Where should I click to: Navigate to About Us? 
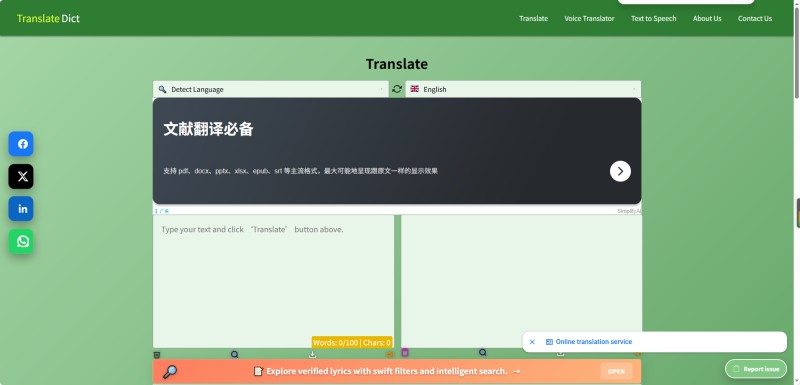click(x=707, y=18)
